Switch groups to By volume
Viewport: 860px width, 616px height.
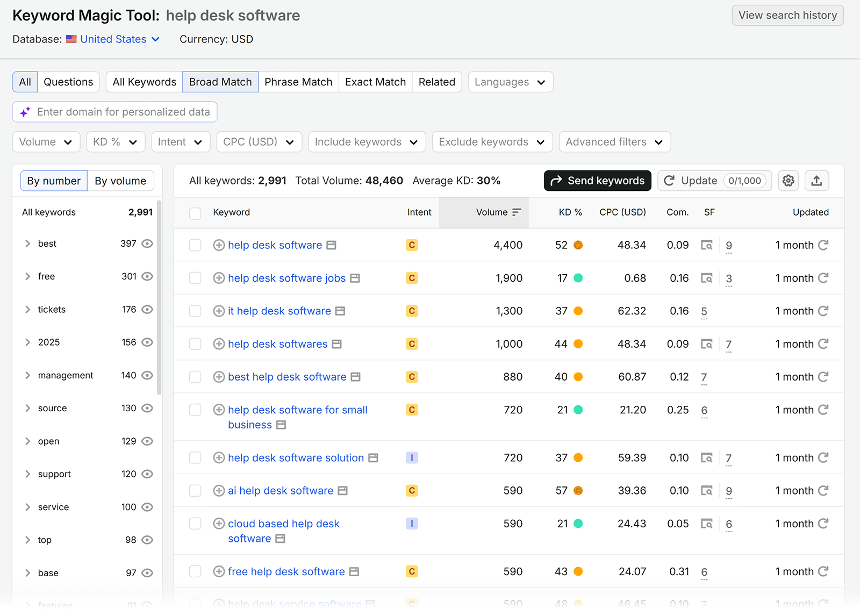120,181
